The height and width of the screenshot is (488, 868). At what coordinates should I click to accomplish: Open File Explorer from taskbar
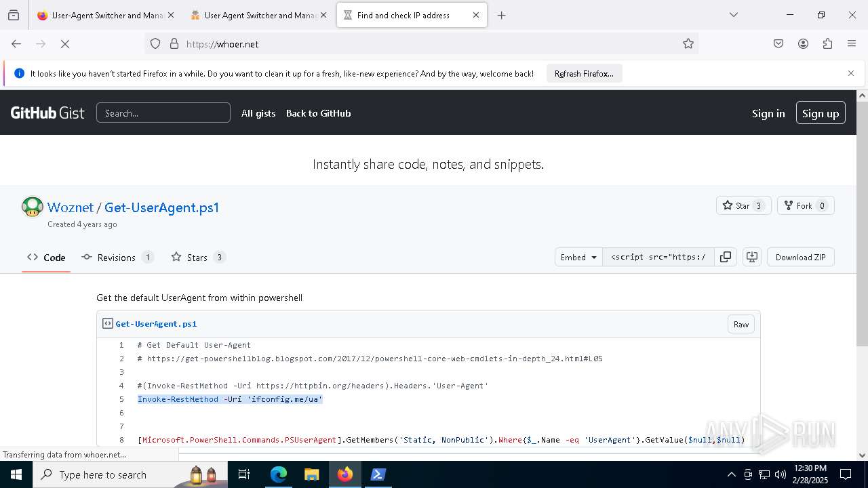coord(311,474)
